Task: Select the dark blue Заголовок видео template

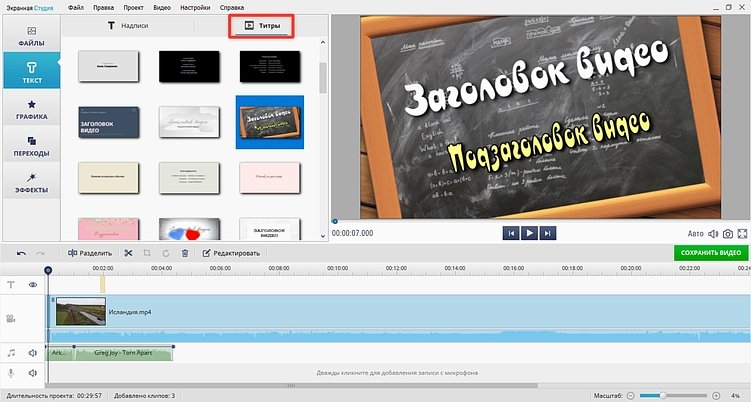Action: tap(109, 122)
